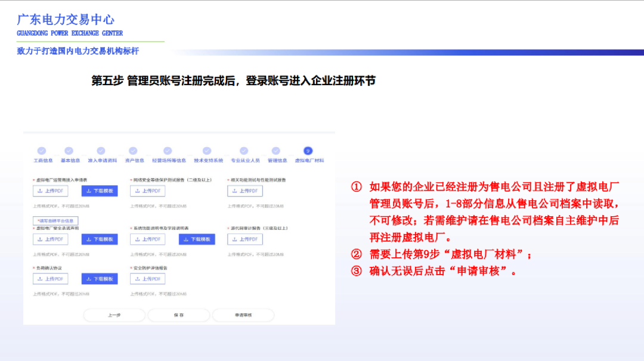Click the upload icon for 虚拟电厂运营商接入申请表
The height and width of the screenshot is (361, 644).
pyautogui.click(x=39, y=191)
